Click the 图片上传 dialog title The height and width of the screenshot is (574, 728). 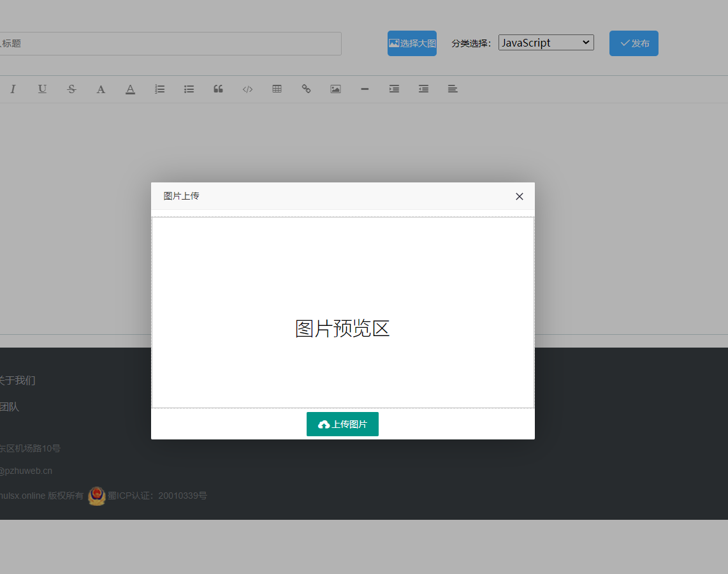(x=181, y=196)
